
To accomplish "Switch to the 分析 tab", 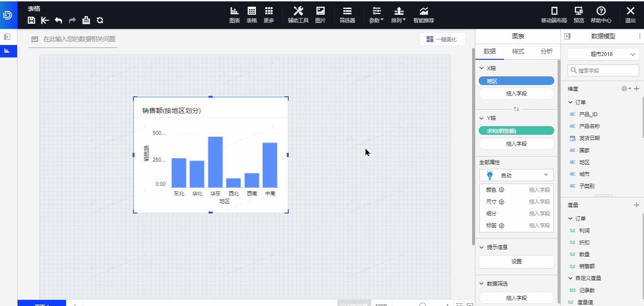I will pos(547,52).
